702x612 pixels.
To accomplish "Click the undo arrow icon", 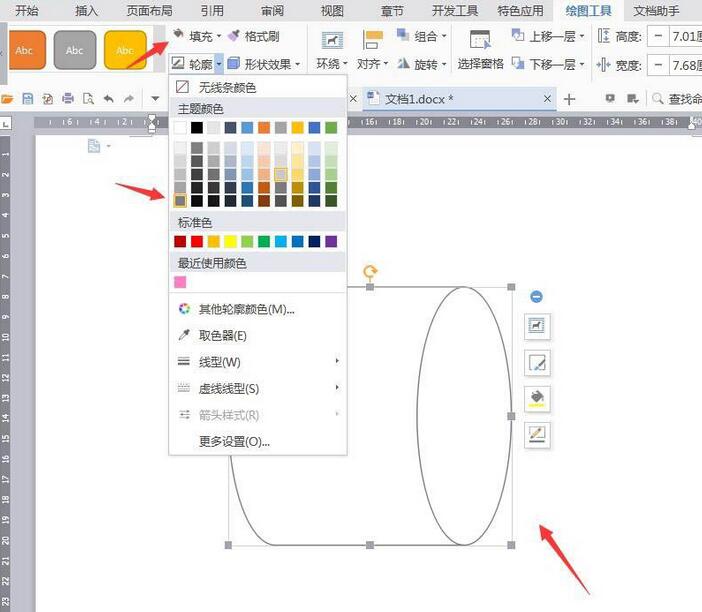I will pos(108,98).
